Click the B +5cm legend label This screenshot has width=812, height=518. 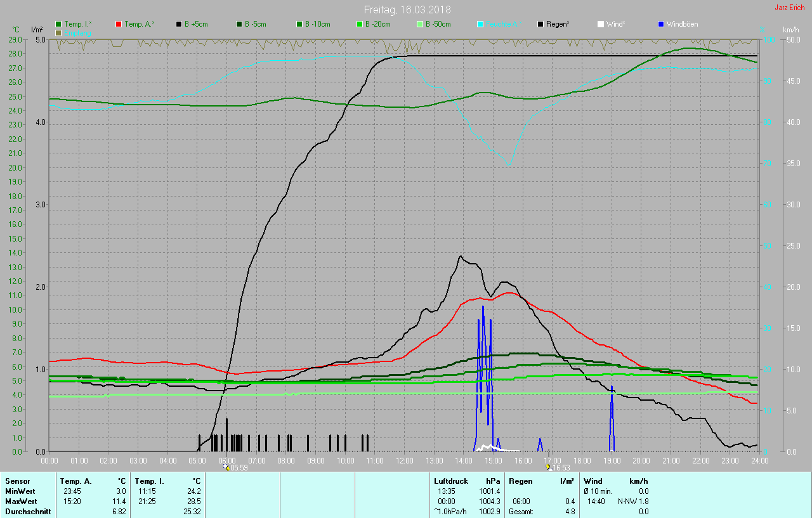(196, 24)
